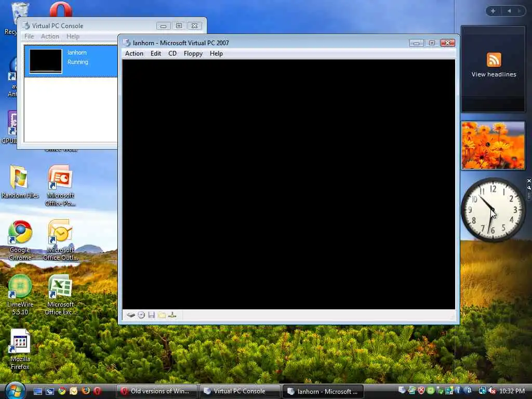Click the black virtual machine display area
This screenshot has width=532, height=399.
tap(289, 184)
